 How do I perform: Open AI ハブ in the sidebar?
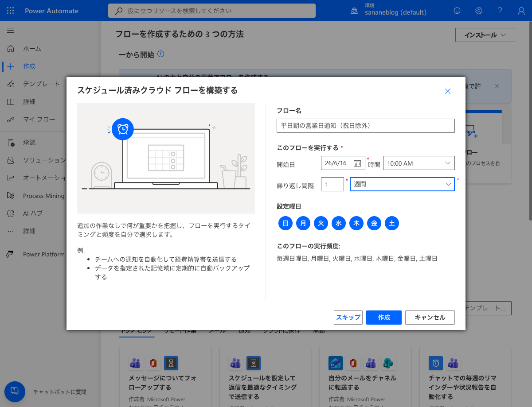point(33,213)
